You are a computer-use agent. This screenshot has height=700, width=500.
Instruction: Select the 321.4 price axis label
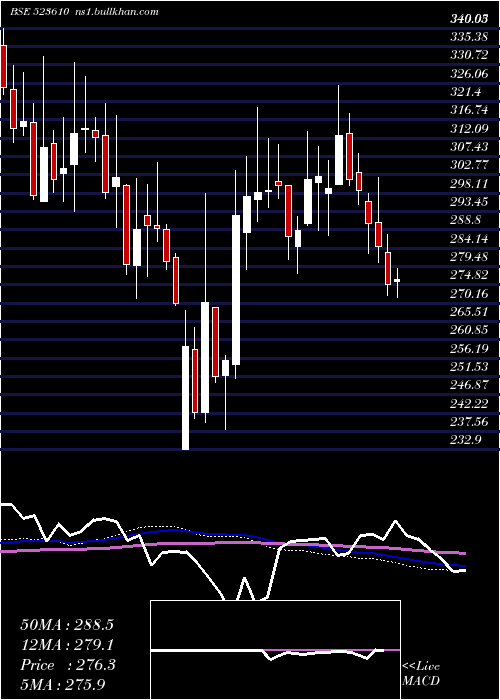(x=464, y=92)
